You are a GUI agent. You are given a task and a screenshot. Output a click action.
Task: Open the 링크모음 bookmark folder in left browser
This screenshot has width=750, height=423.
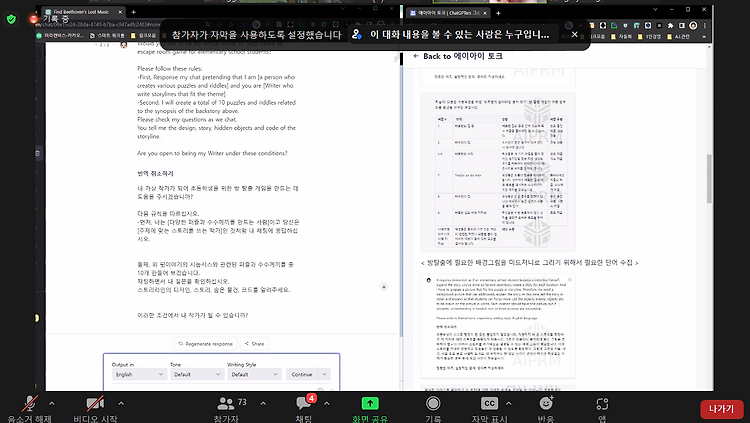(143, 35)
